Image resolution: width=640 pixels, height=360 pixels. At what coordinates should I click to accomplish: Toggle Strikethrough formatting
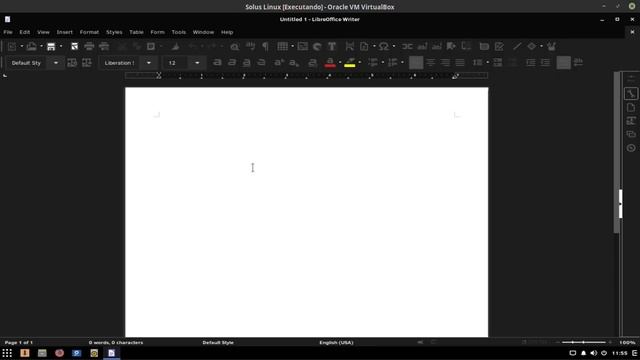tap(261, 62)
